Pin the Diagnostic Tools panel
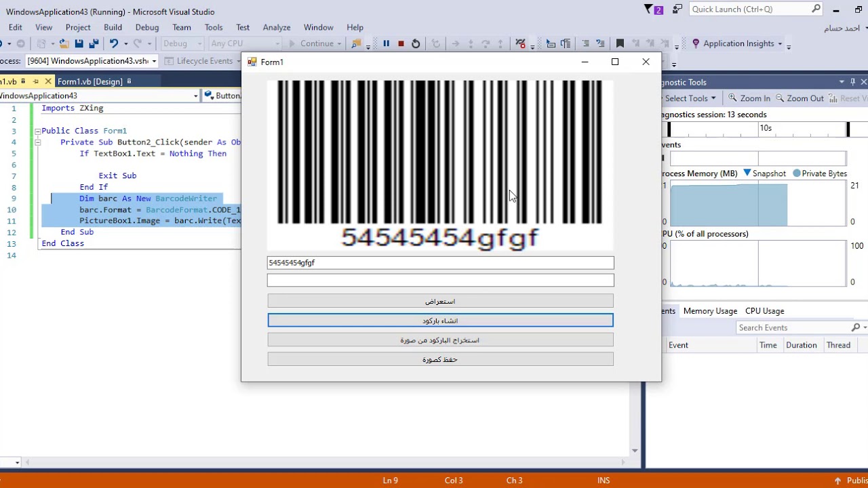The width and height of the screenshot is (868, 488). (x=852, y=82)
